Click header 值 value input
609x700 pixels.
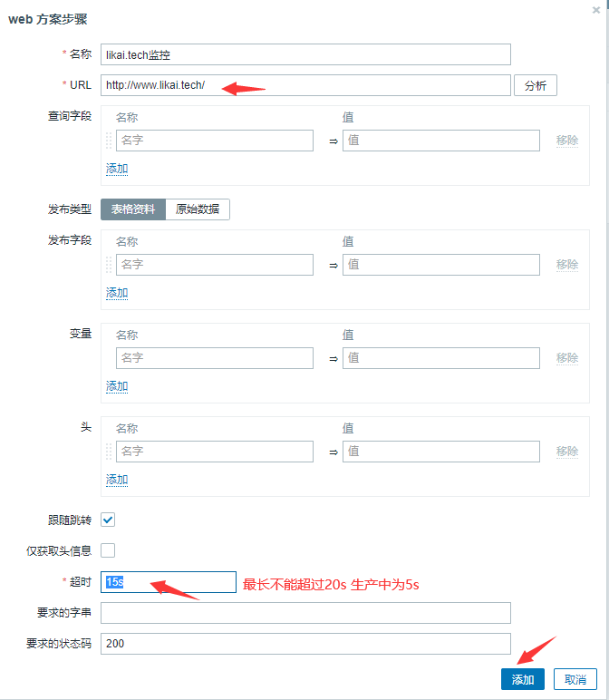tap(441, 452)
